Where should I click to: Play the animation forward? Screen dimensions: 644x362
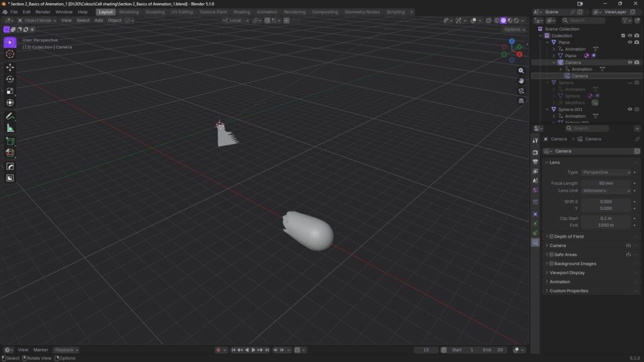tap(253, 350)
